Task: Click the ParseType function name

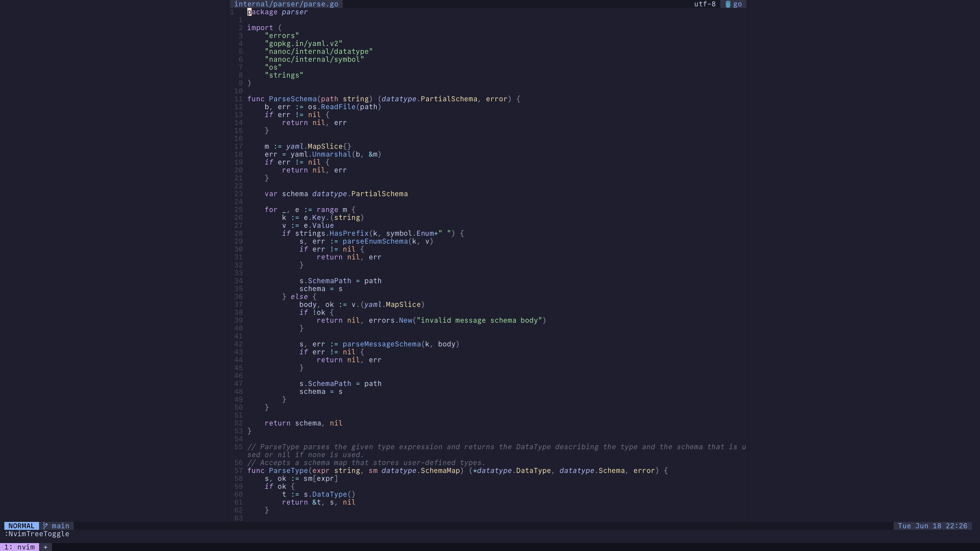Action: click(288, 471)
